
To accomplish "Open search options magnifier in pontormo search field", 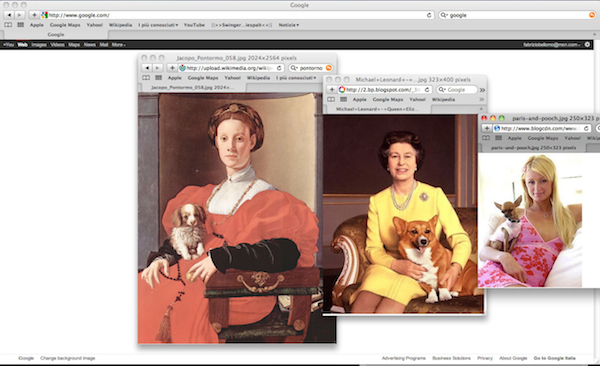I will 294,68.
